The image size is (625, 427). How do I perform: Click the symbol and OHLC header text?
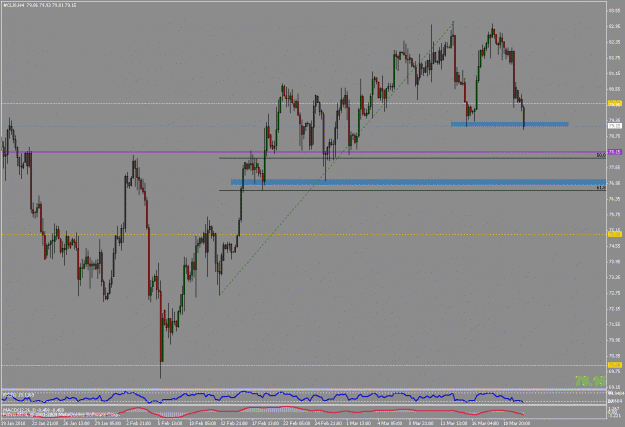[x=39, y=5]
